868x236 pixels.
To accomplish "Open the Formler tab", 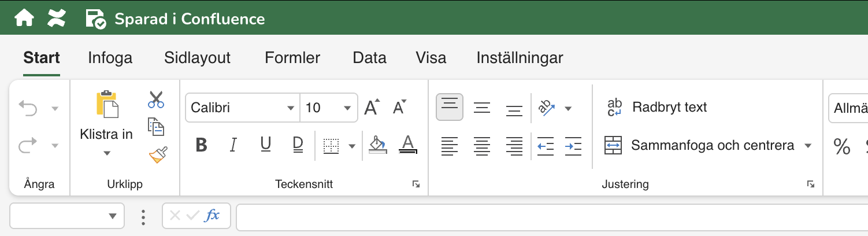I will click(292, 58).
